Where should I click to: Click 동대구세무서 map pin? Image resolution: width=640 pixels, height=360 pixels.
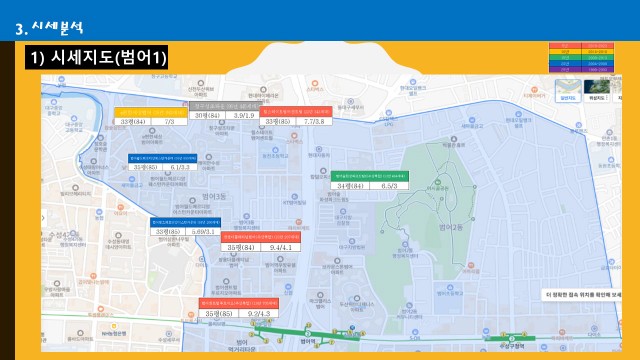click(350, 101)
